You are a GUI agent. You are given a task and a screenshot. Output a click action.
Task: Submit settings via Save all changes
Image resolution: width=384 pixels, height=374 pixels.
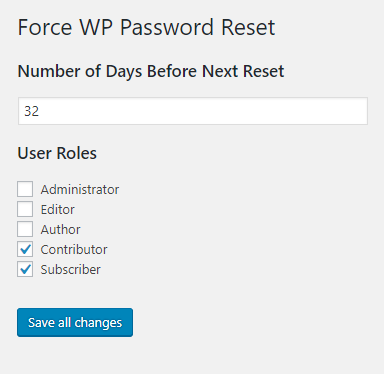click(75, 322)
